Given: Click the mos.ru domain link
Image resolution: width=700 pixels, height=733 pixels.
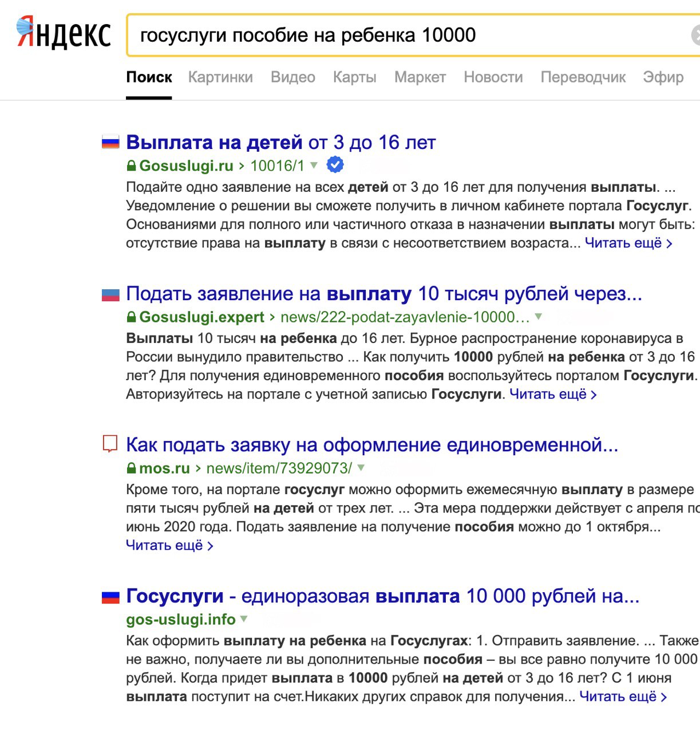Looking at the screenshot, I should (164, 468).
